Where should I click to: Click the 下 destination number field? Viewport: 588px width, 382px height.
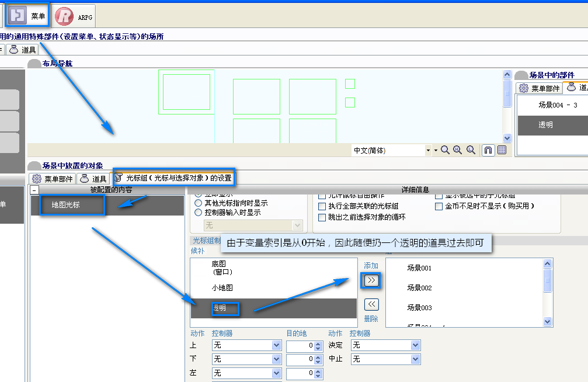pos(300,359)
